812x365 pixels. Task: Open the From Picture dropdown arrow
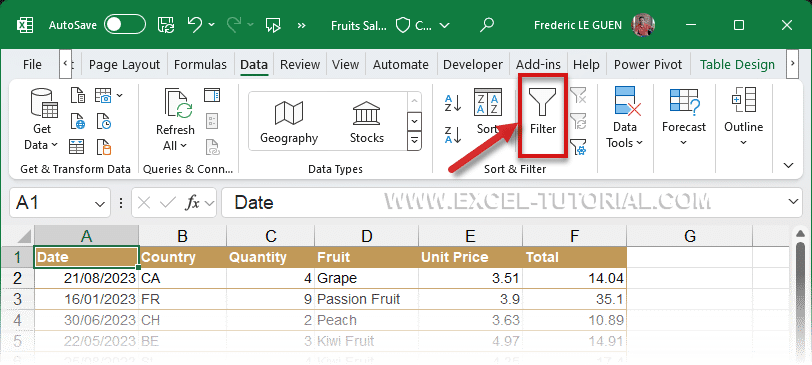coord(120,96)
